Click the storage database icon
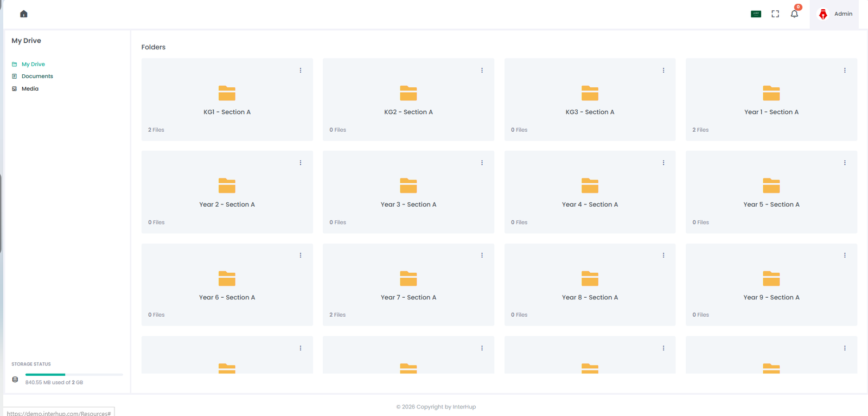This screenshot has width=868, height=416. [15, 380]
